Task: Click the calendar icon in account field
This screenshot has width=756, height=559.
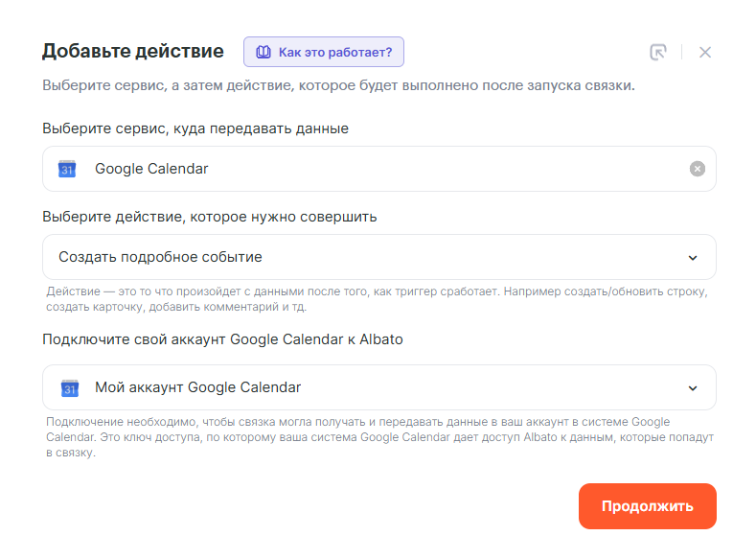Action: point(69,387)
